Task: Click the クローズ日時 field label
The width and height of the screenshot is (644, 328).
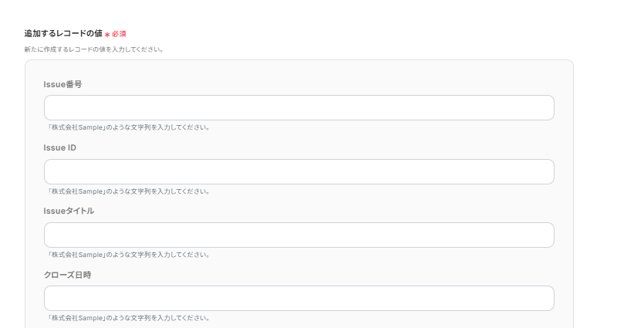Action: [x=68, y=275]
